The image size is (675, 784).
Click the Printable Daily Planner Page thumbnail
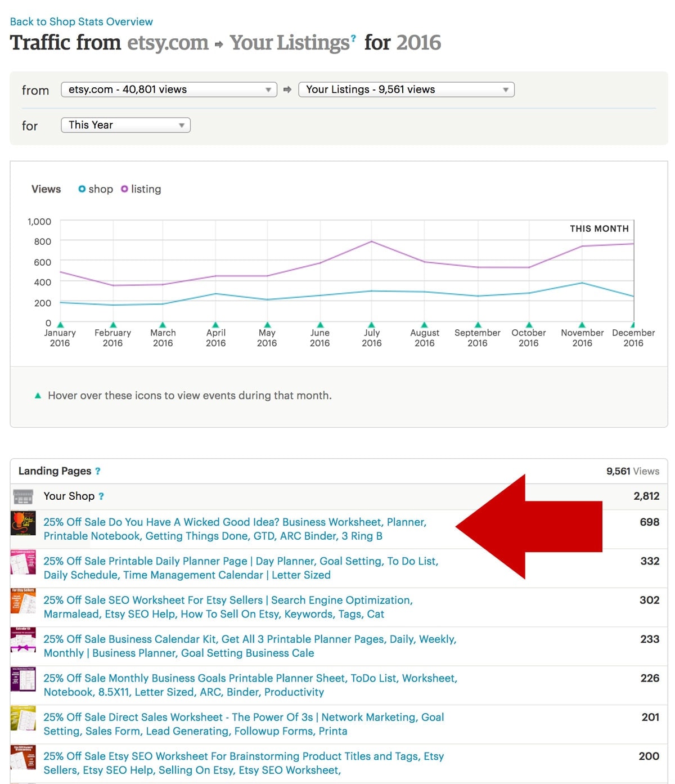pyautogui.click(x=23, y=562)
